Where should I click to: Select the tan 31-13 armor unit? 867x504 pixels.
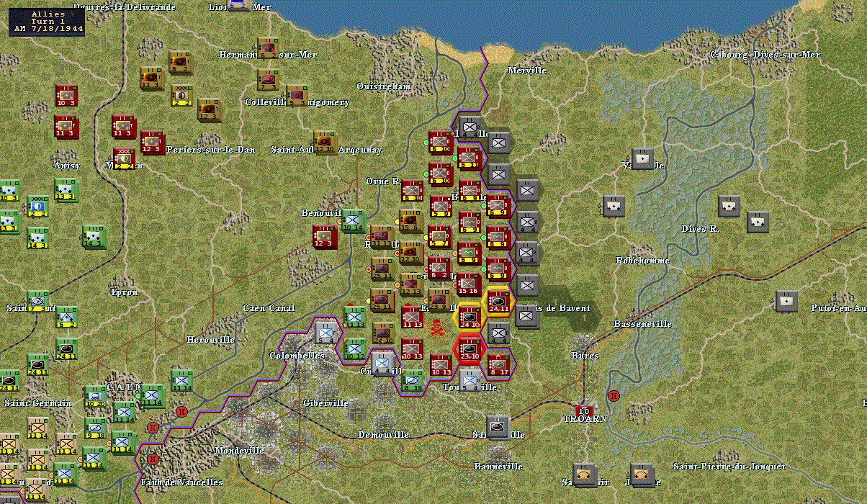pos(382,236)
